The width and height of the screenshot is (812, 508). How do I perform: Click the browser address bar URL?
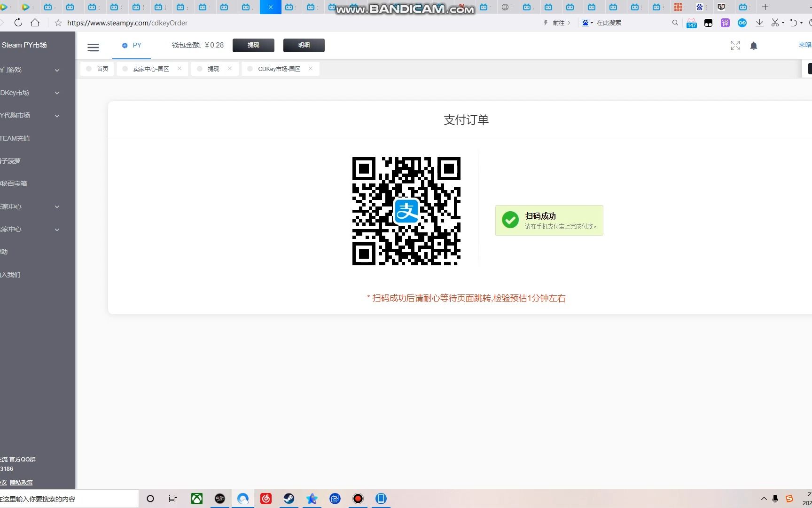coord(127,23)
